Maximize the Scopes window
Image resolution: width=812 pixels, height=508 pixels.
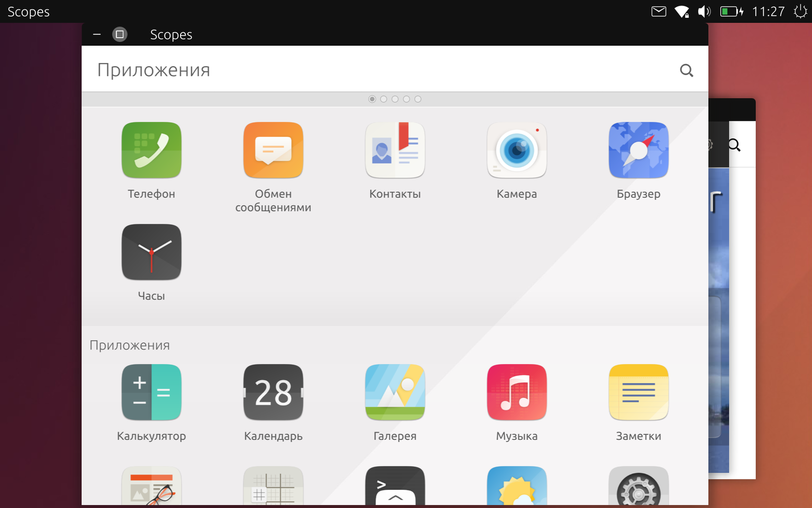[x=120, y=35]
